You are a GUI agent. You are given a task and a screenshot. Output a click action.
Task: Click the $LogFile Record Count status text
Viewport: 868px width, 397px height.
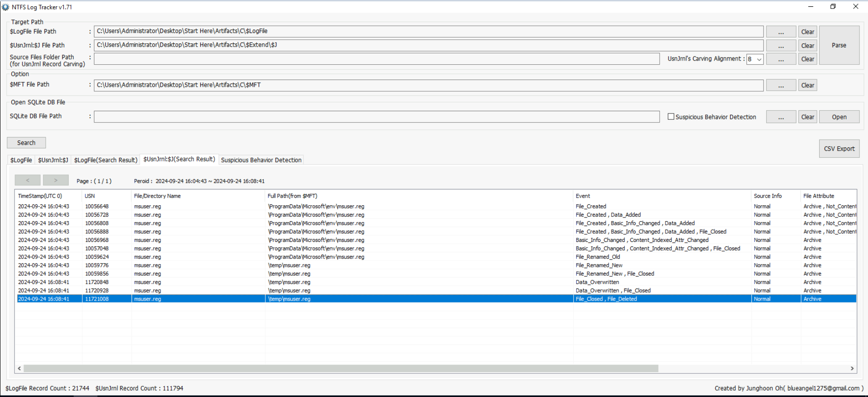47,388
